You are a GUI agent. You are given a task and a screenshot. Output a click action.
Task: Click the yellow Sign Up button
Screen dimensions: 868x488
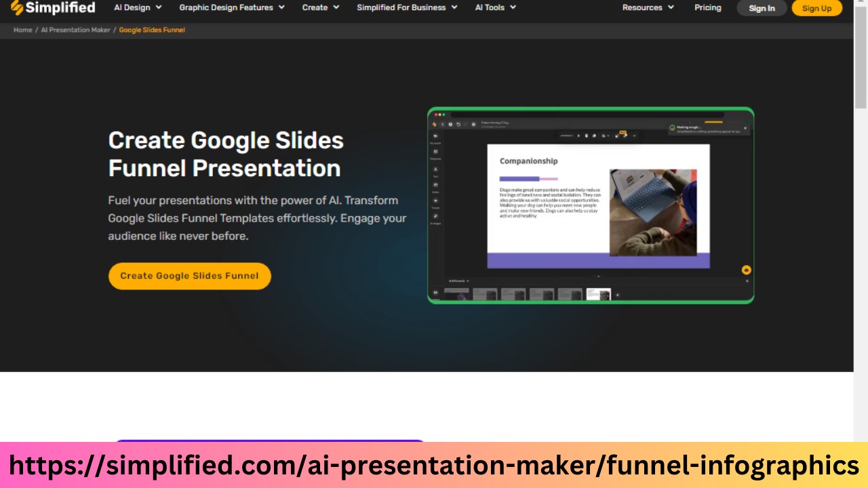[x=816, y=8]
